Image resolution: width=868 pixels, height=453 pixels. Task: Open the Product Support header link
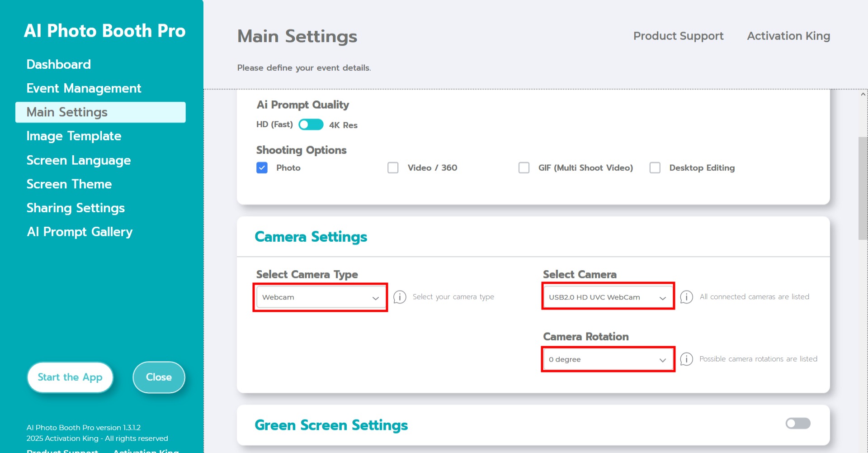pos(678,36)
